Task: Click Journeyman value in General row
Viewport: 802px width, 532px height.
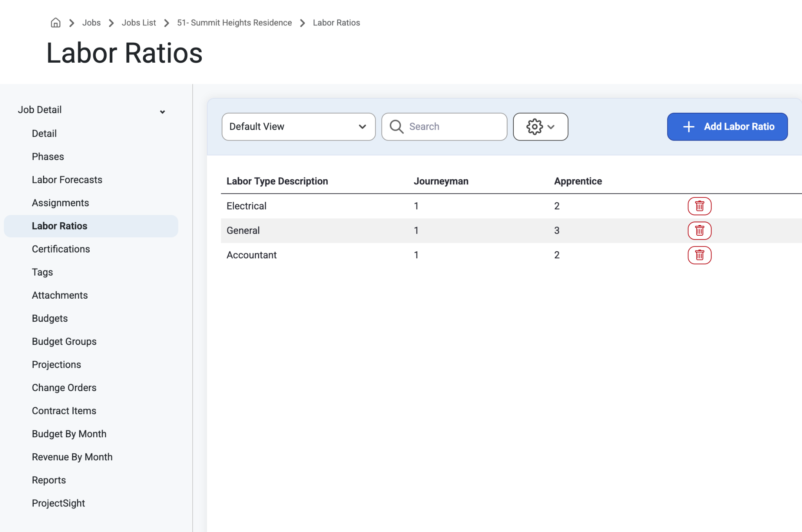Action: click(x=416, y=231)
